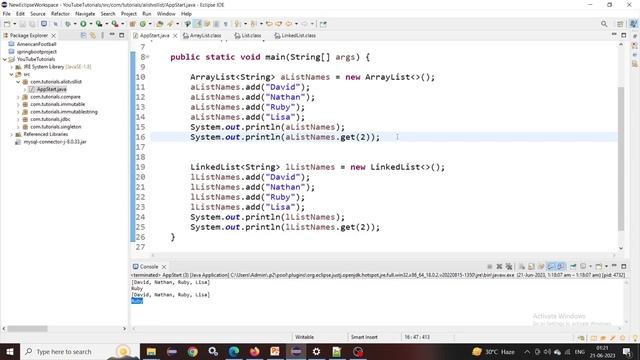Maximize the Console view
Screen dimensions: 640x360
(x=624, y=266)
